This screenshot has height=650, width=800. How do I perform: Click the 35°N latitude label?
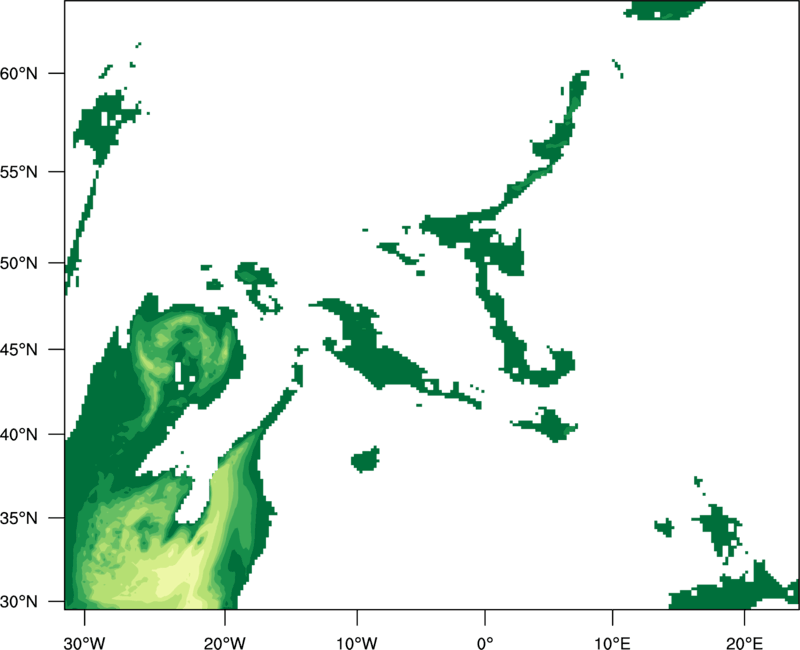tap(18, 518)
